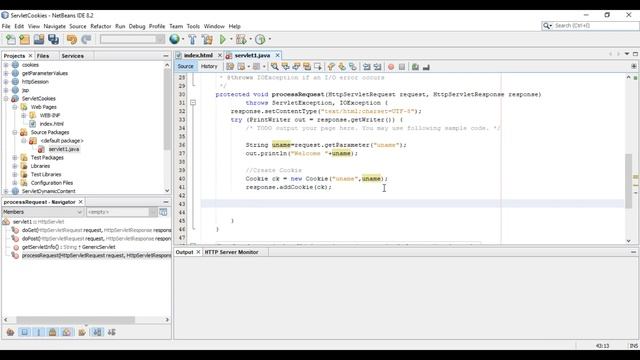Undo the last edit
The width and height of the screenshot is (640, 360).
pyautogui.click(x=72, y=39)
